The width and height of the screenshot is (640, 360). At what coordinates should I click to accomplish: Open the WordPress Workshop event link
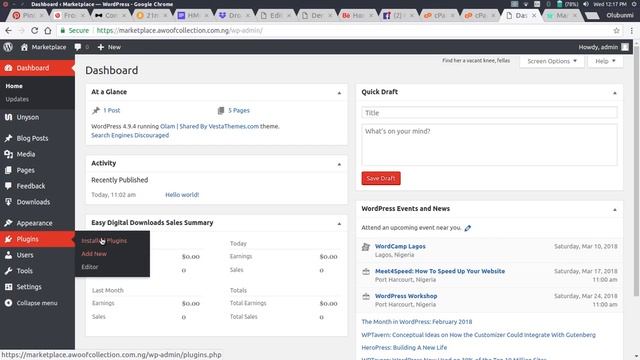coord(406,296)
